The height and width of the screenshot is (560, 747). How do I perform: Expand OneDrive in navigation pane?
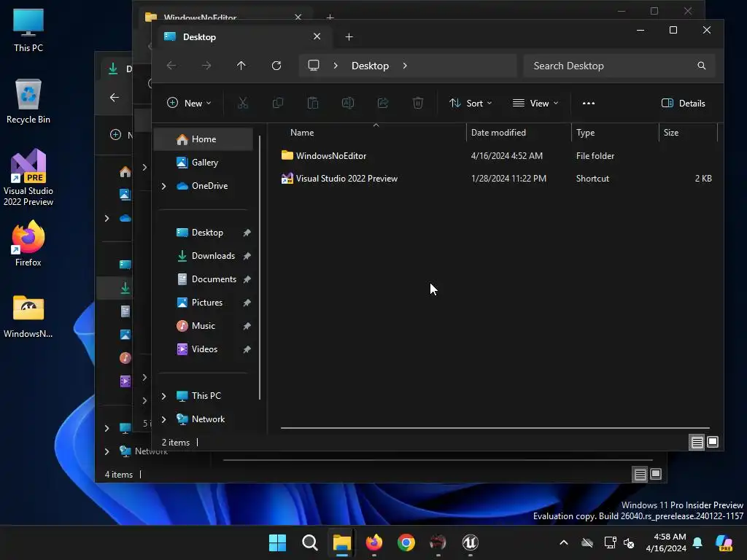163,186
